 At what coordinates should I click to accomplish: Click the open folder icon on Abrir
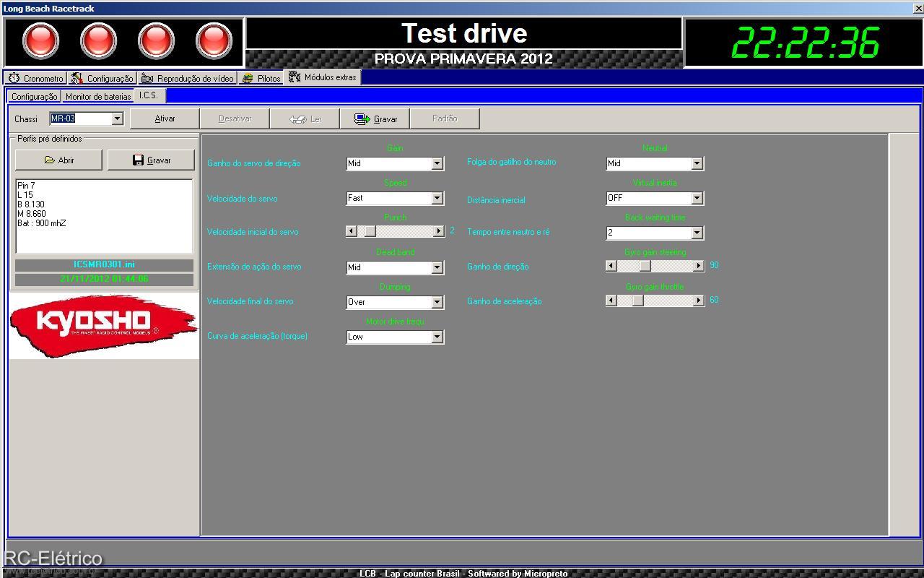49,160
